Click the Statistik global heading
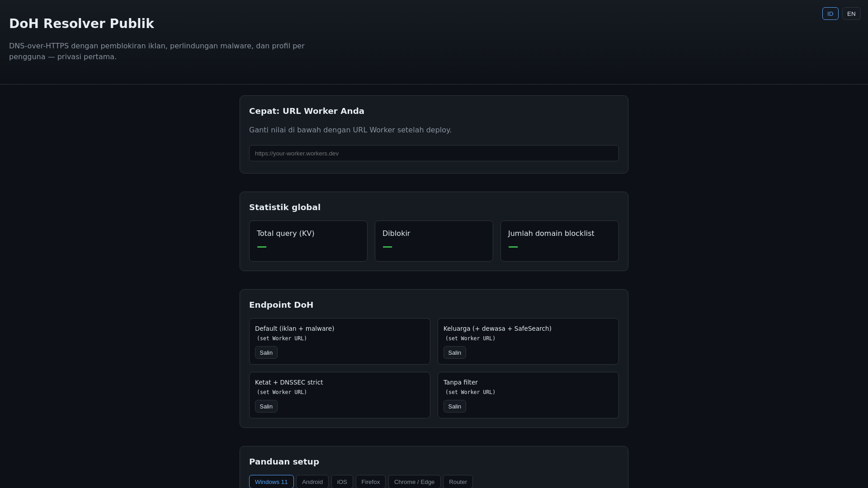 coord(285,207)
